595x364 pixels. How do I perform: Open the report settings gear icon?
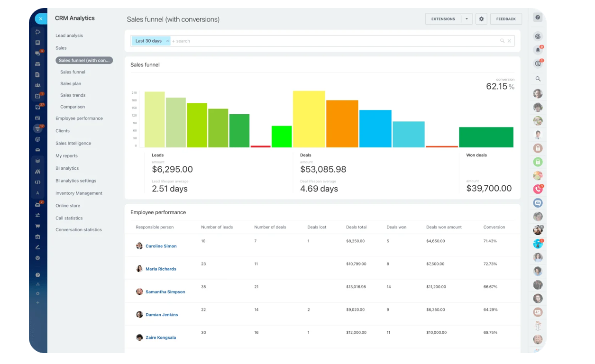click(x=481, y=19)
